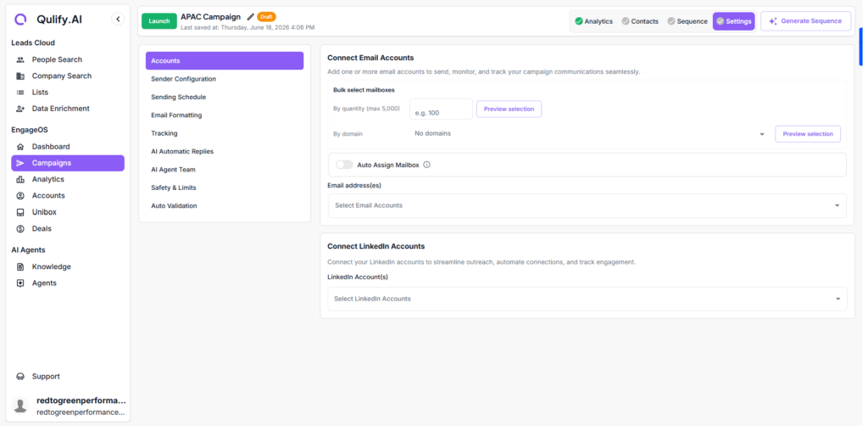
Task: Open Safety & Limits settings
Action: tap(224, 188)
